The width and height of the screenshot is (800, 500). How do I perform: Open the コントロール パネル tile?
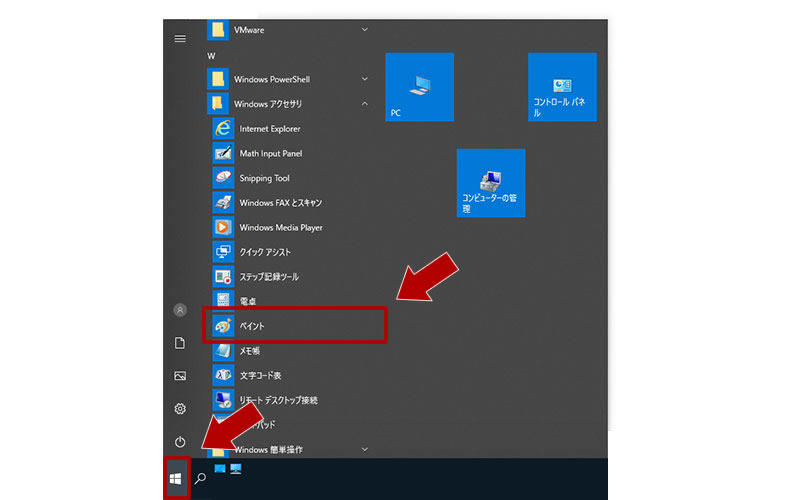(562, 87)
